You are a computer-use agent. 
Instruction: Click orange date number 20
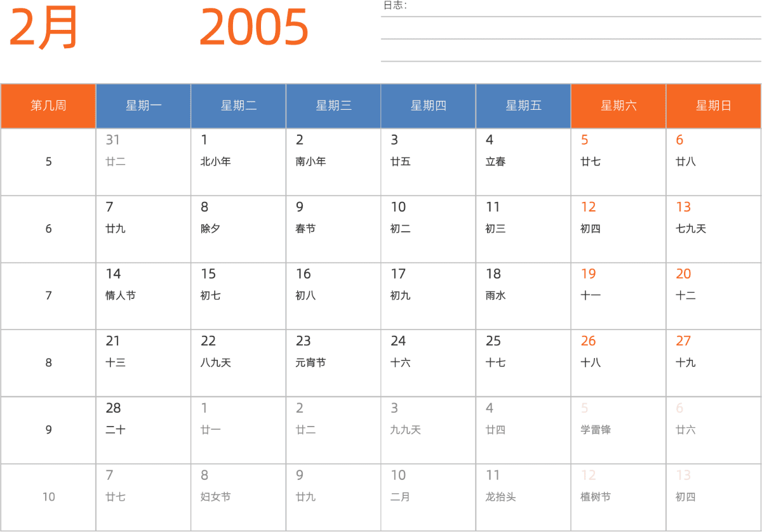[683, 274]
